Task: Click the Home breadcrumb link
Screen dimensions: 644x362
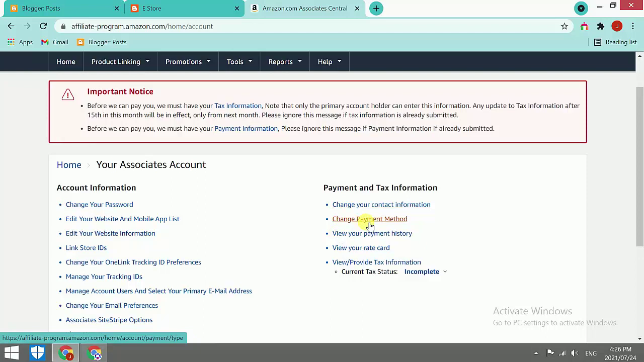Action: [69, 164]
